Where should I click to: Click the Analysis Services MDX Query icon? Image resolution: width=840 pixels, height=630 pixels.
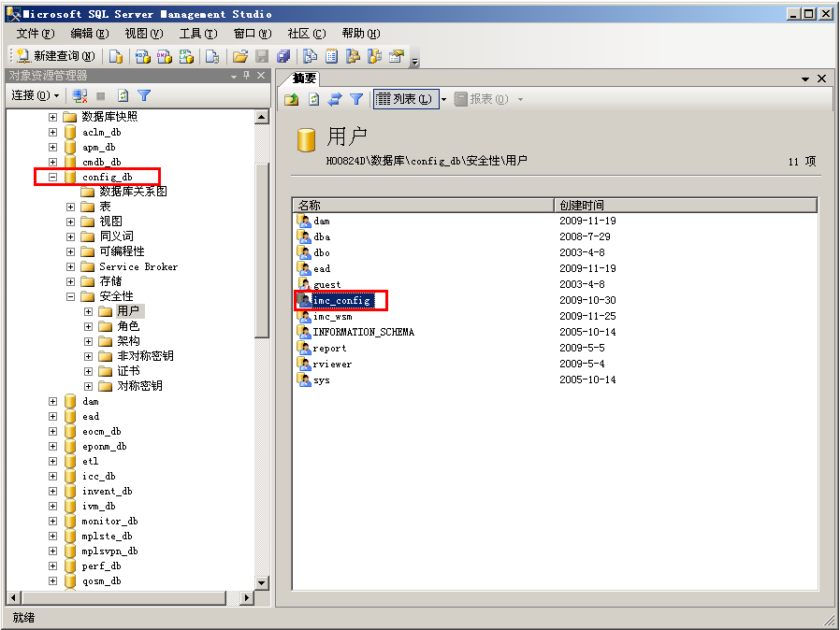click(142, 56)
